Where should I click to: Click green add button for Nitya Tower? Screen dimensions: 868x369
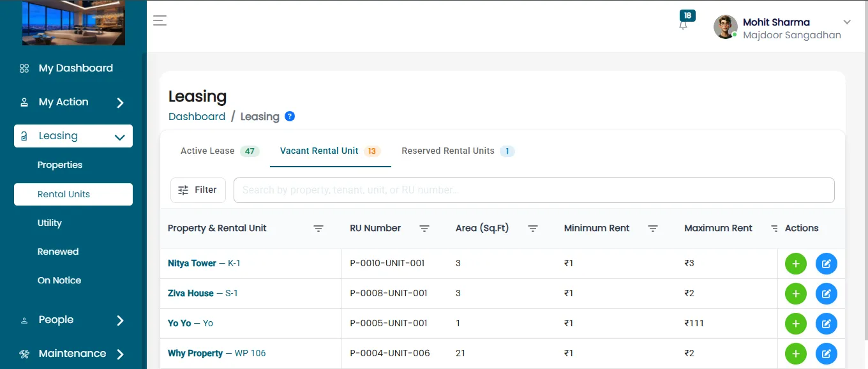[796, 264]
